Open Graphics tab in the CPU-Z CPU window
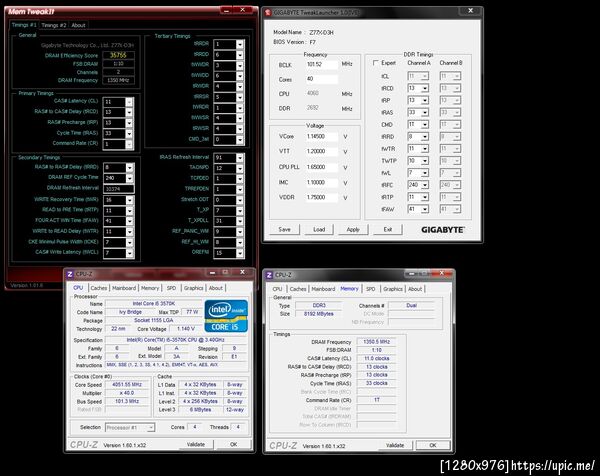This screenshot has height=476, width=600. click(x=194, y=288)
